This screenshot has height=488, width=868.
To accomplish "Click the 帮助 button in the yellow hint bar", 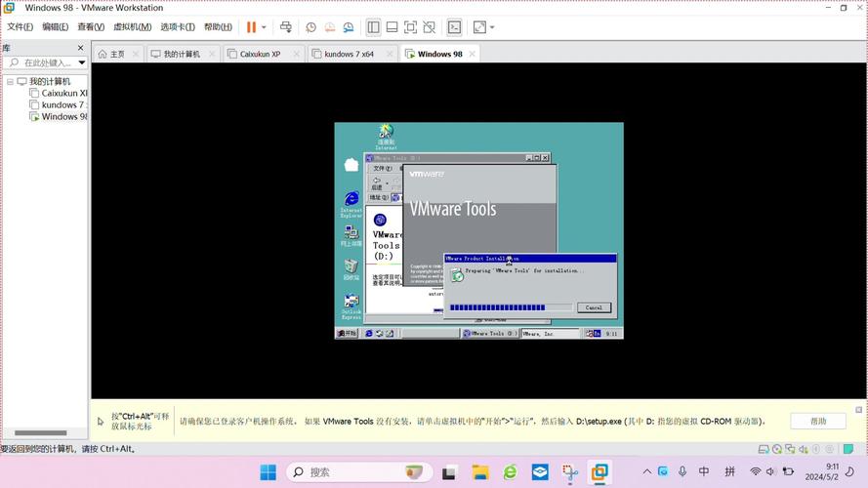I will pyautogui.click(x=818, y=421).
